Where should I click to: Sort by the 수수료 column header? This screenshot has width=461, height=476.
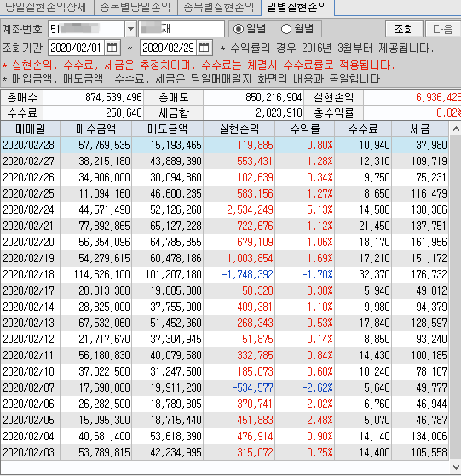click(363, 129)
